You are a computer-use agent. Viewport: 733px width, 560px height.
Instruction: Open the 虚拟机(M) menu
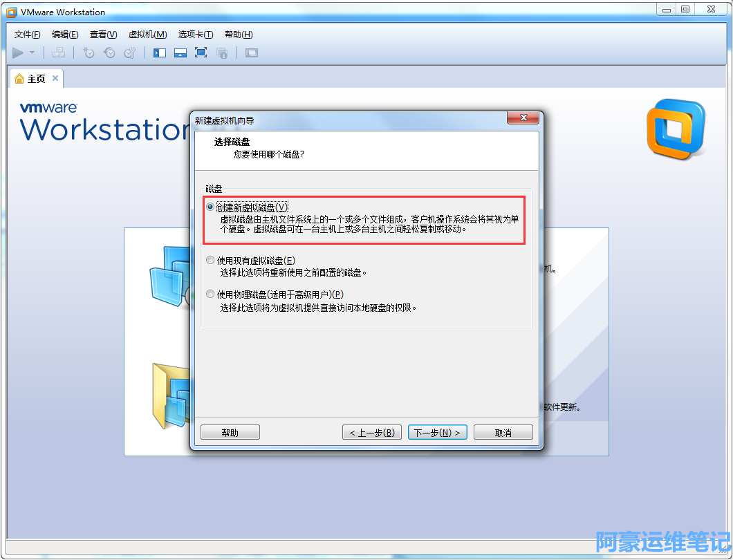pos(147,35)
